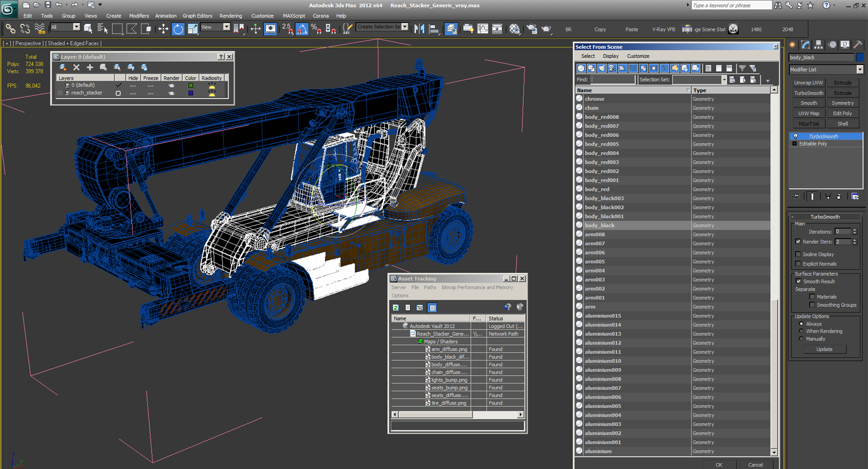
Task: Switch to the Modify command panel
Action: click(806, 45)
